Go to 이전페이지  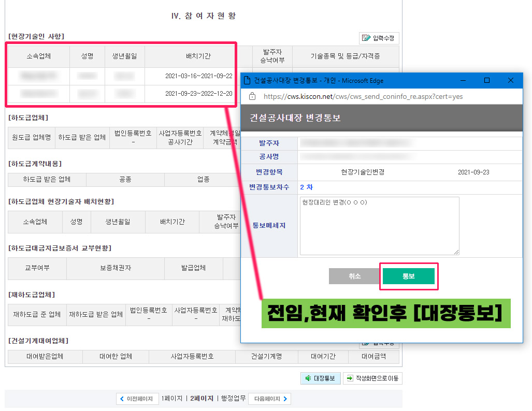point(137,399)
